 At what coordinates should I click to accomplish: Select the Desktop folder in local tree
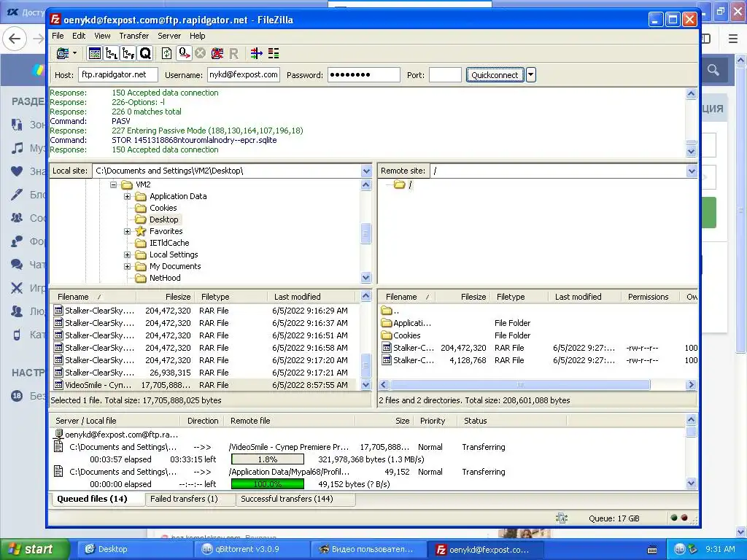pyautogui.click(x=164, y=219)
